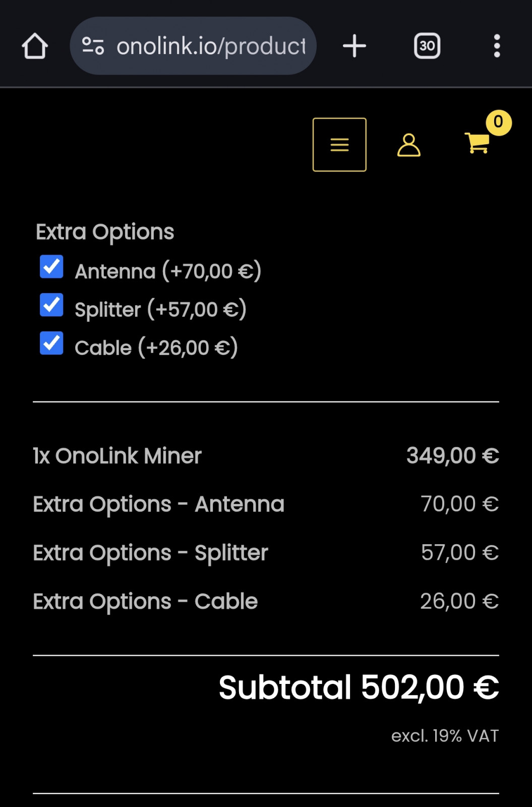Open the browser three-dot overflow menu
The height and width of the screenshot is (807, 532).
pyautogui.click(x=497, y=46)
